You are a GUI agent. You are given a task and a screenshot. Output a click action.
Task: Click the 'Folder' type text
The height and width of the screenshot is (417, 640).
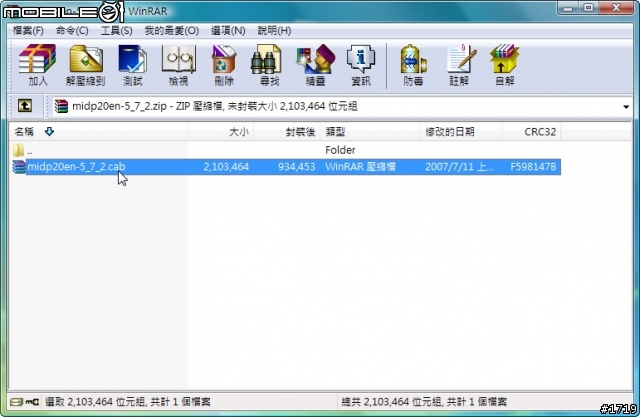340,150
